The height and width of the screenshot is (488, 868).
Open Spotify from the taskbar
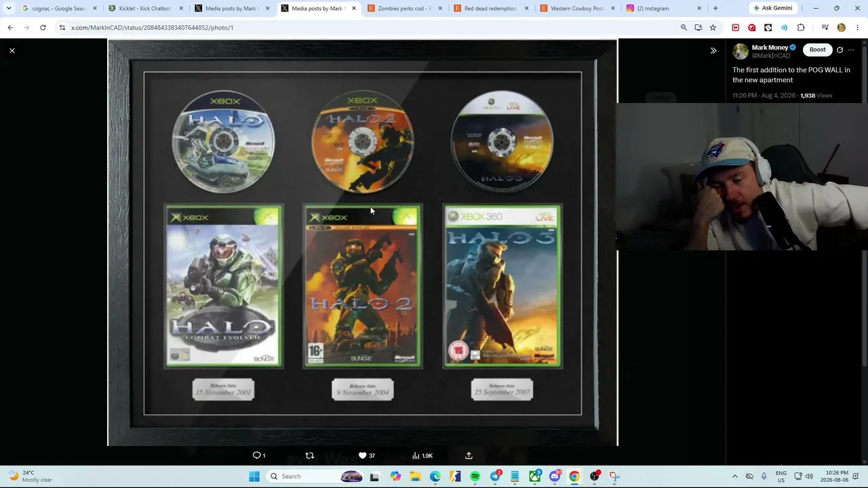coord(475,476)
